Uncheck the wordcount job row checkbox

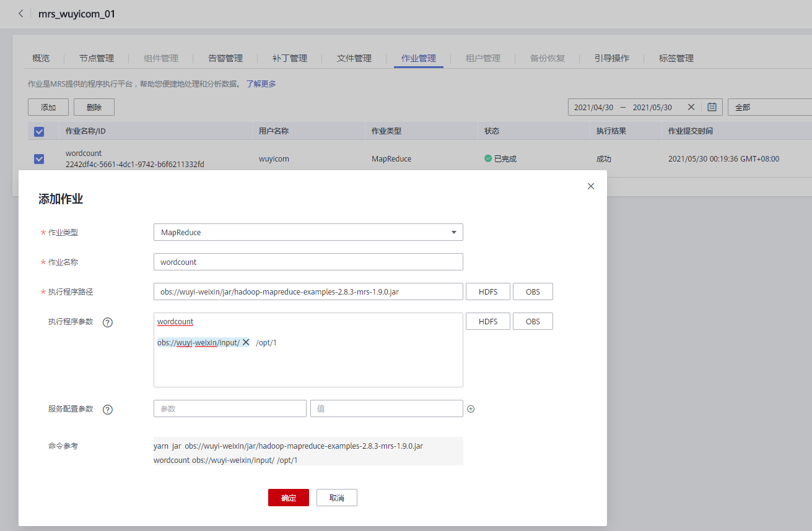click(x=39, y=159)
